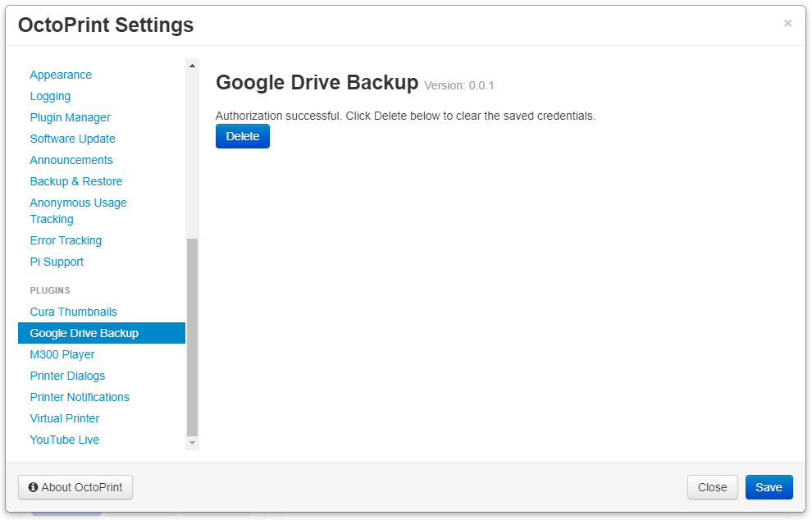Open Anonymous Usage Tracking settings
This screenshot has height=520, width=812.
pyautogui.click(x=78, y=211)
